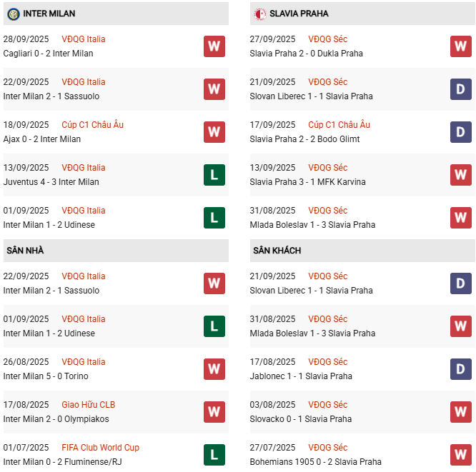Click the Slavia Praha club logo
The width and height of the screenshot is (476, 472).
click(259, 14)
